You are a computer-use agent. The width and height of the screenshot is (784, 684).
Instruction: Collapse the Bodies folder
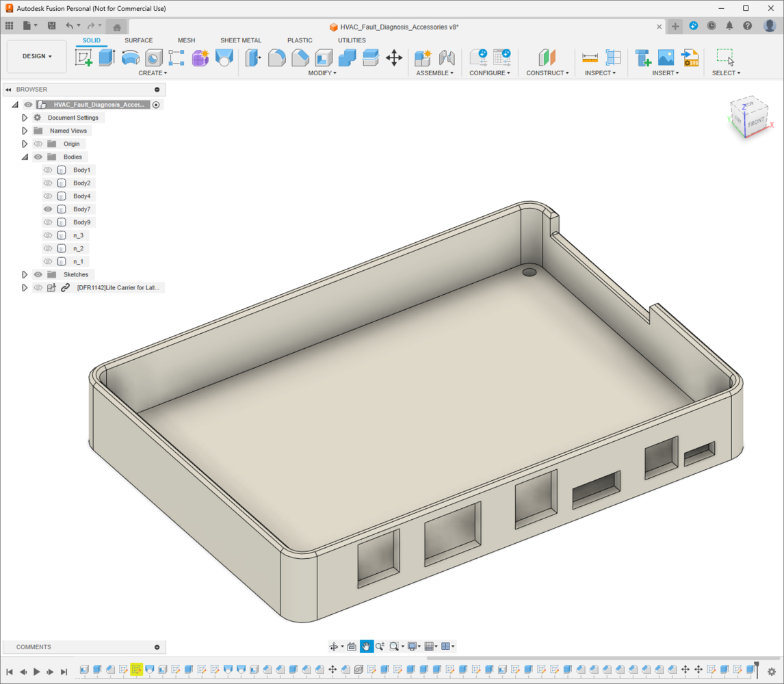25,157
